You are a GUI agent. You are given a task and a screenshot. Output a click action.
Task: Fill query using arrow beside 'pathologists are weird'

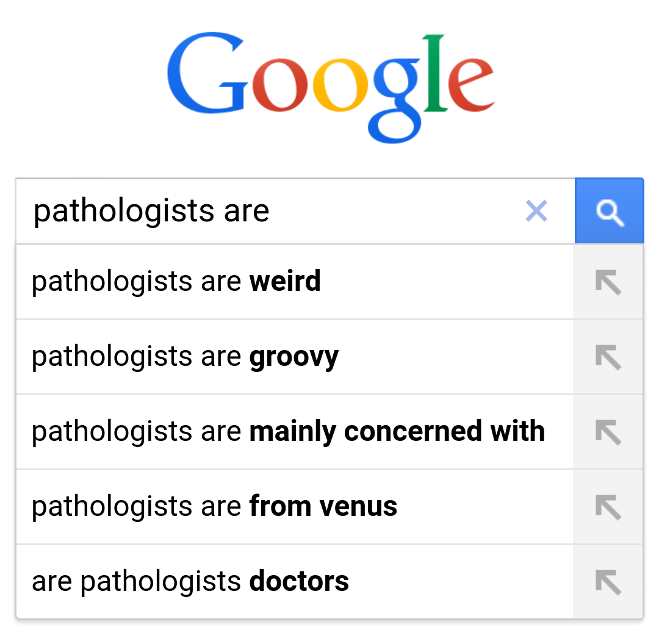click(608, 282)
